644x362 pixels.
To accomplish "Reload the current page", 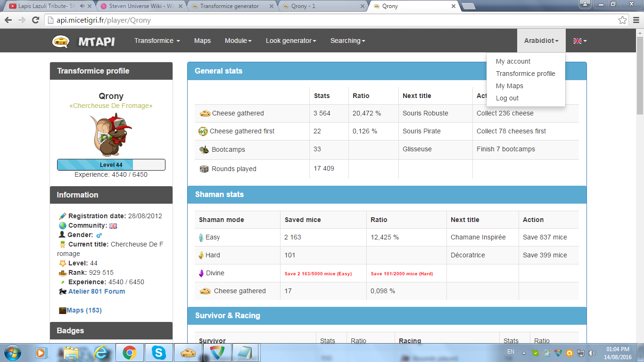I will tap(35, 20).
